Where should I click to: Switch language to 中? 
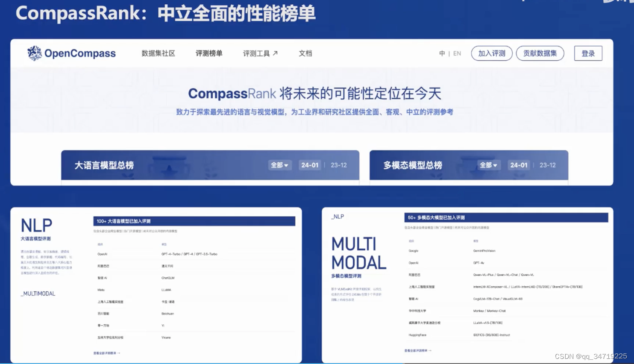(x=442, y=53)
